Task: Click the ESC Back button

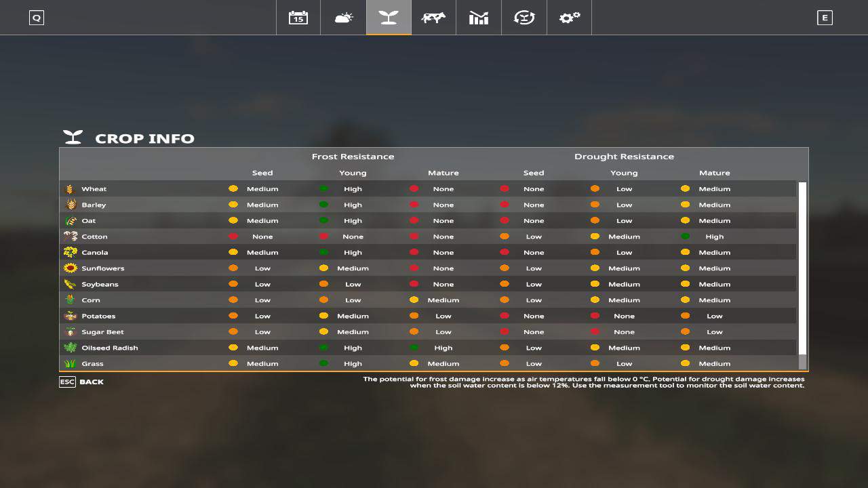Action: (x=82, y=382)
